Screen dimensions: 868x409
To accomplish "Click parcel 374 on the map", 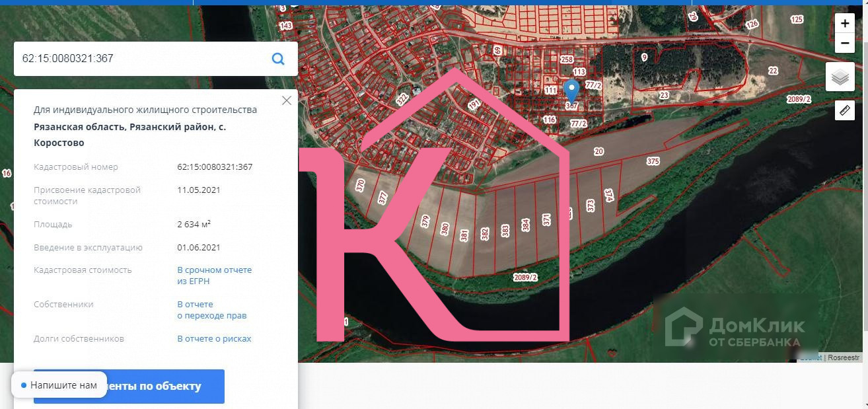I will [x=608, y=195].
